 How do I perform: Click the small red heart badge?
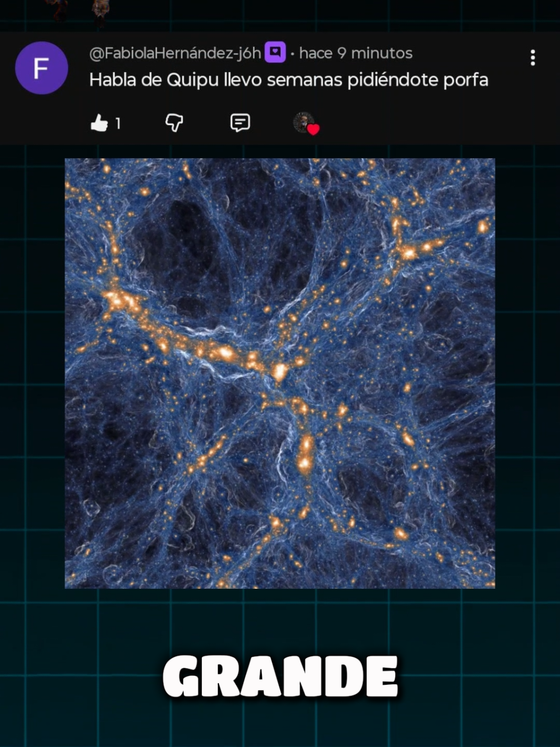tap(313, 130)
